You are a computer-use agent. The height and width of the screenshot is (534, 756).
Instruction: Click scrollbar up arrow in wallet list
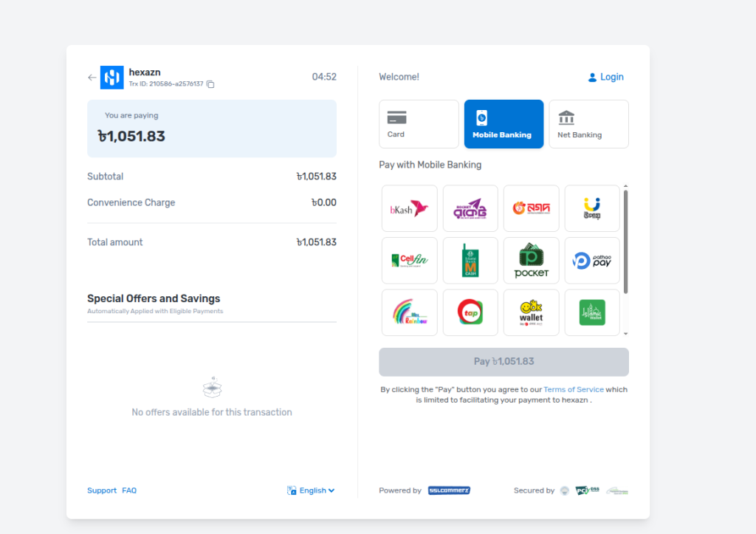626,186
